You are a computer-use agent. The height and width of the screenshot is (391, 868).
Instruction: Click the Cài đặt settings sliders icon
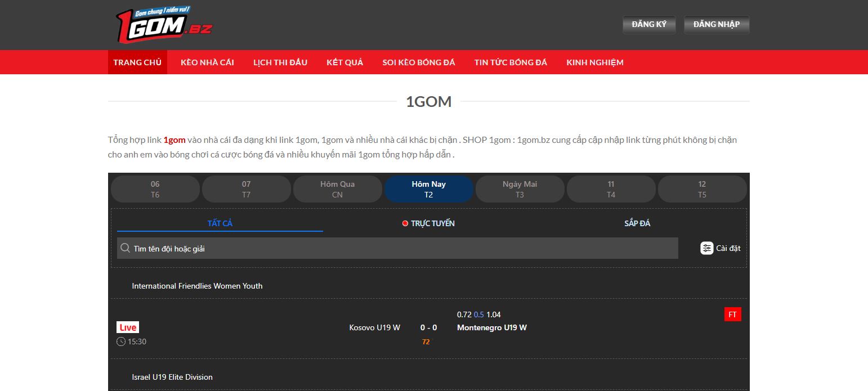click(706, 248)
